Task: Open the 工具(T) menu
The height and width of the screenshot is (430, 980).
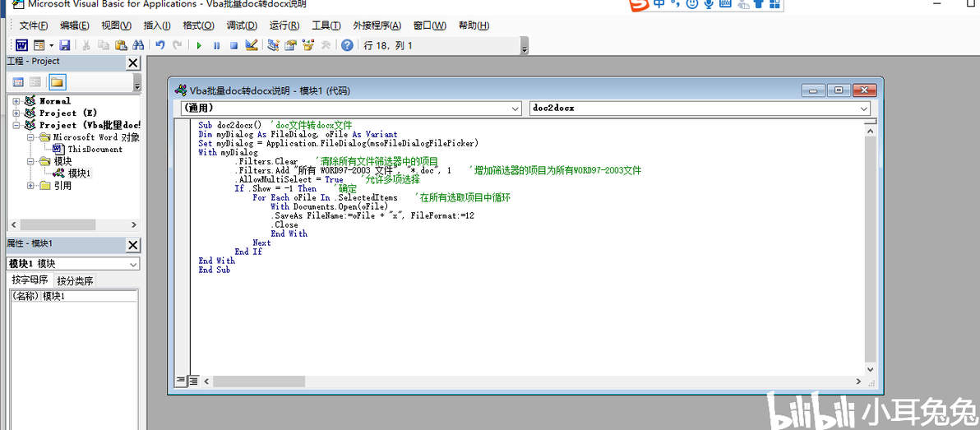Action: point(326,25)
